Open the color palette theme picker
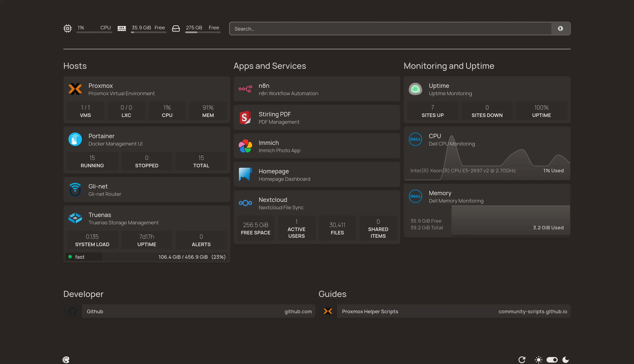Image resolution: width=634 pixels, height=364 pixels. pyautogui.click(x=66, y=360)
